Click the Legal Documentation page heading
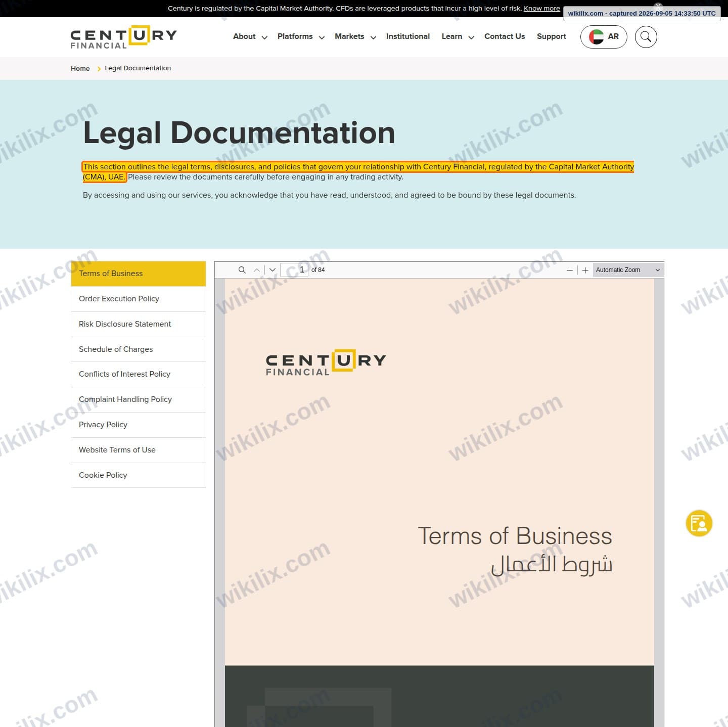The image size is (728, 727). pyautogui.click(x=239, y=133)
